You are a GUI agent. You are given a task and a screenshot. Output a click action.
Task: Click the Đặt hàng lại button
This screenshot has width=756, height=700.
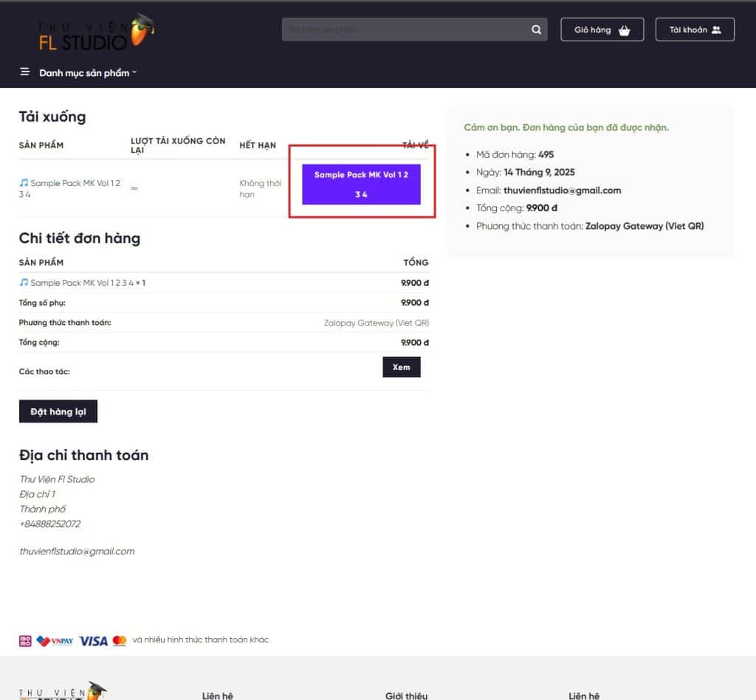58,411
